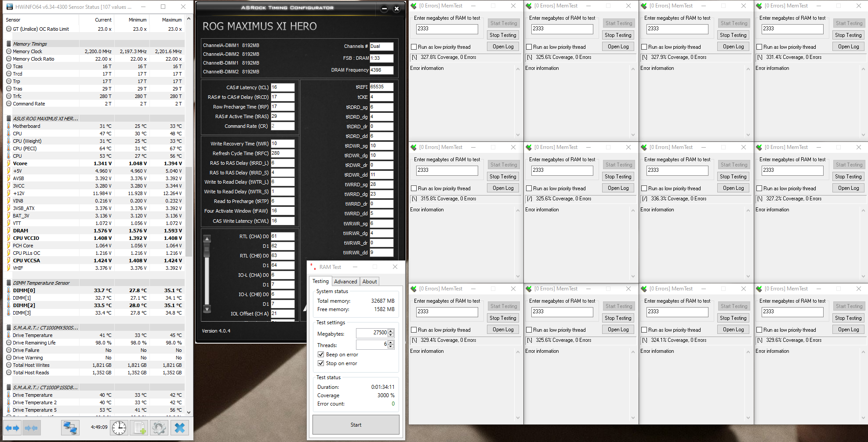Open the About tab in RAM Test
This screenshot has height=442, width=868.
point(370,282)
